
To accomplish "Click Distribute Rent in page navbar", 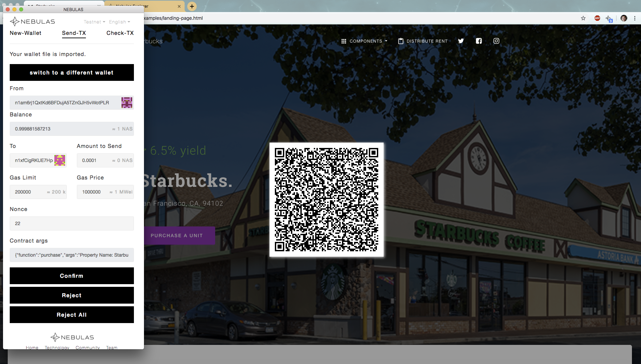I will (423, 41).
